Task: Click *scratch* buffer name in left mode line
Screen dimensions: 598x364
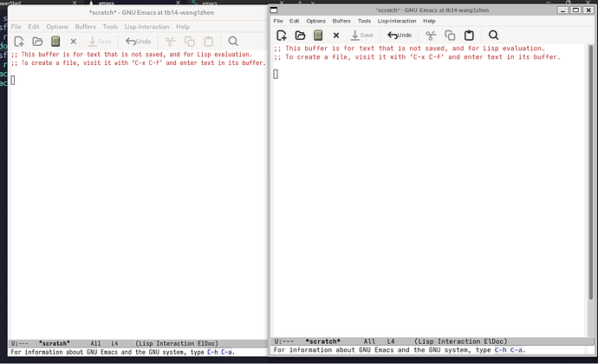Action: [x=54, y=343]
